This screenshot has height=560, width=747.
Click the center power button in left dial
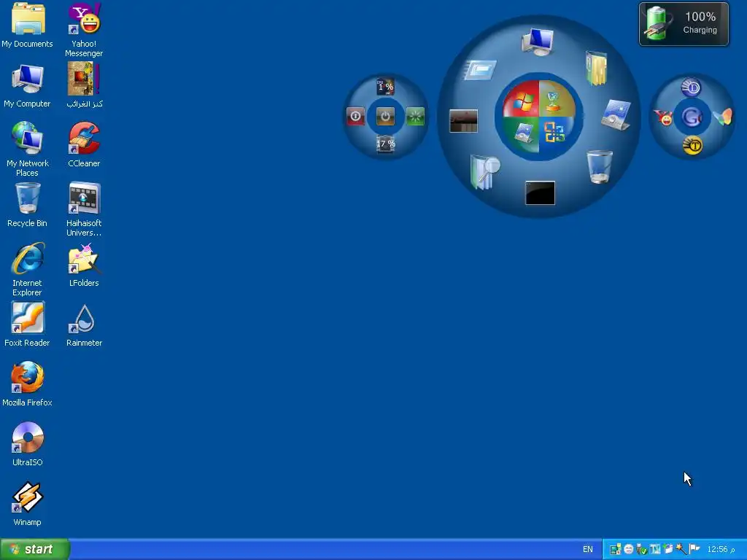coord(385,116)
